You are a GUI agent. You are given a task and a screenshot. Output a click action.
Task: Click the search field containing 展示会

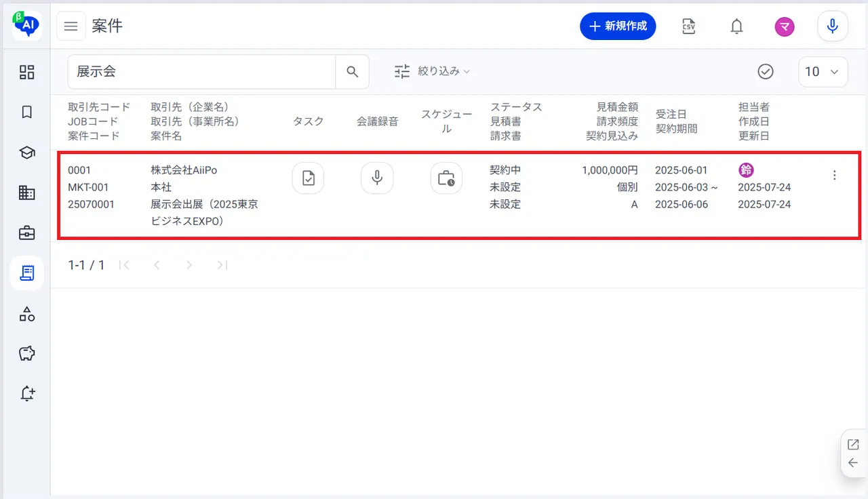[x=202, y=72]
